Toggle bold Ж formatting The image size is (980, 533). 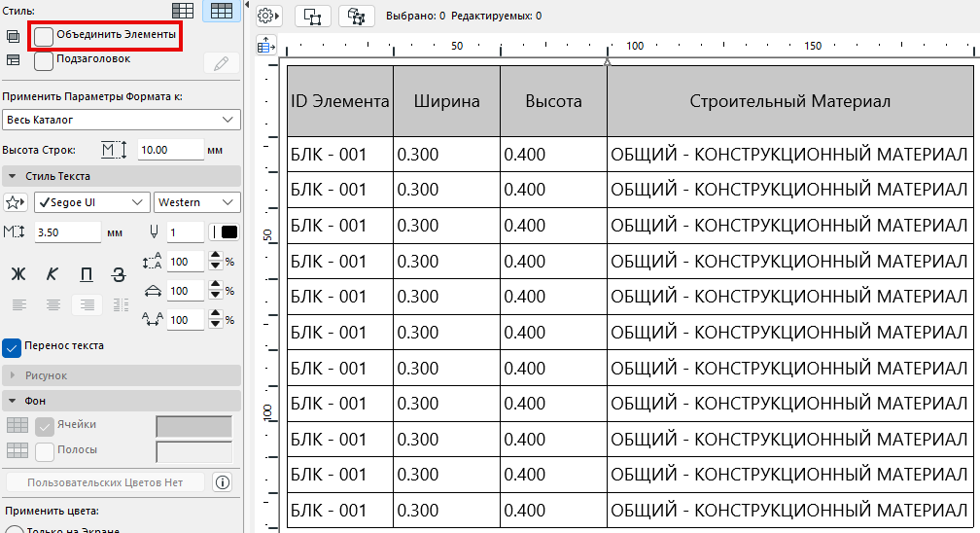click(18, 274)
